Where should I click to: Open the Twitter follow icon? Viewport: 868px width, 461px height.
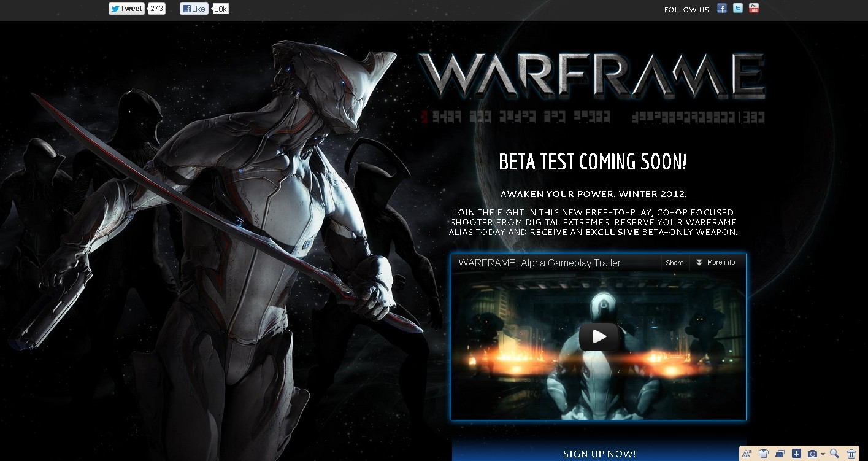click(738, 9)
